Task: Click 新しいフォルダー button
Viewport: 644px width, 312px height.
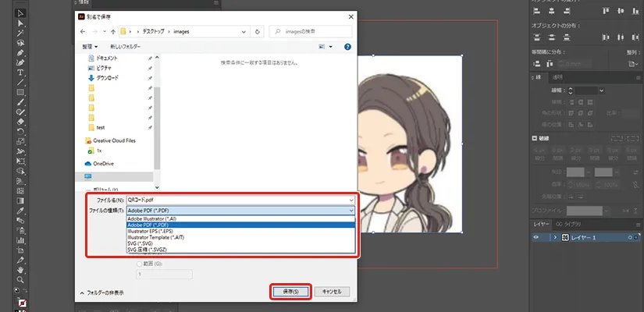Action: 125,47
